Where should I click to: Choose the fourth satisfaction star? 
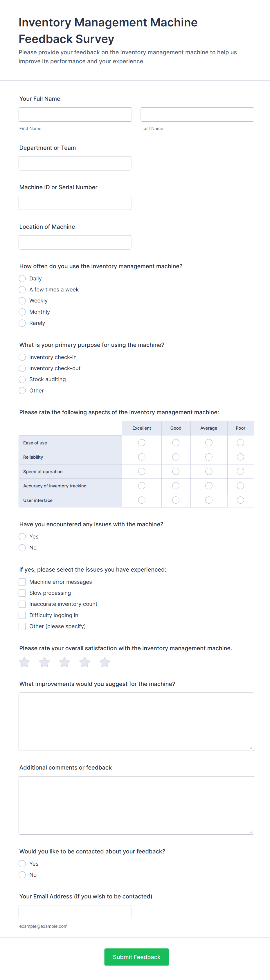[x=85, y=662]
